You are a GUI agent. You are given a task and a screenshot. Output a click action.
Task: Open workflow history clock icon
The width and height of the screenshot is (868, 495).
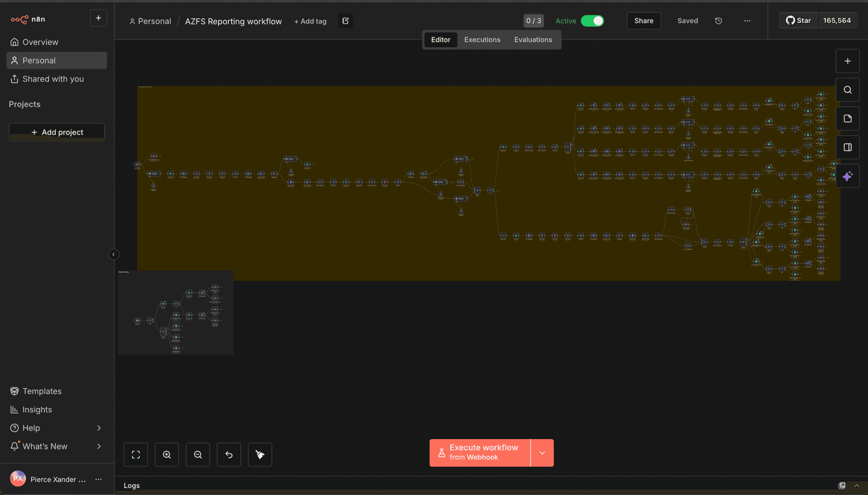coord(718,21)
